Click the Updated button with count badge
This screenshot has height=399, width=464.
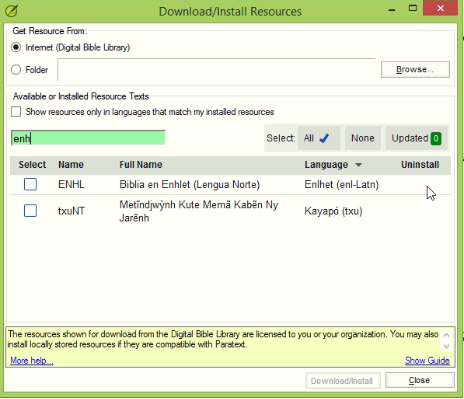point(417,138)
